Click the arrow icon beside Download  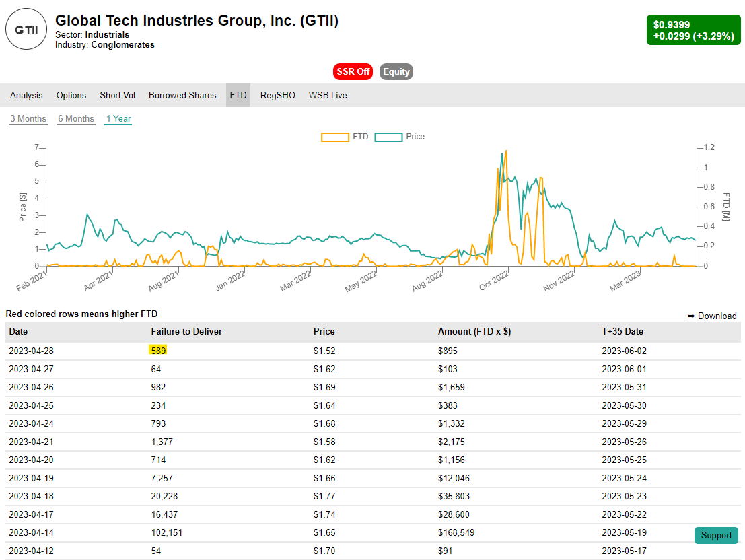[690, 316]
